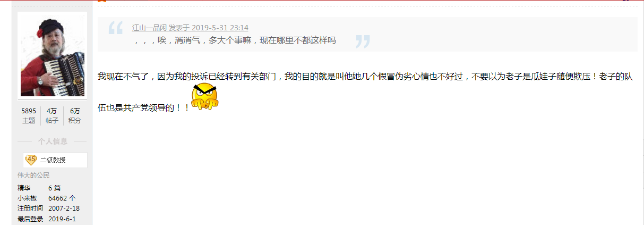
Task: Click the reply text starting 我现在不气了
Action: coord(365,92)
